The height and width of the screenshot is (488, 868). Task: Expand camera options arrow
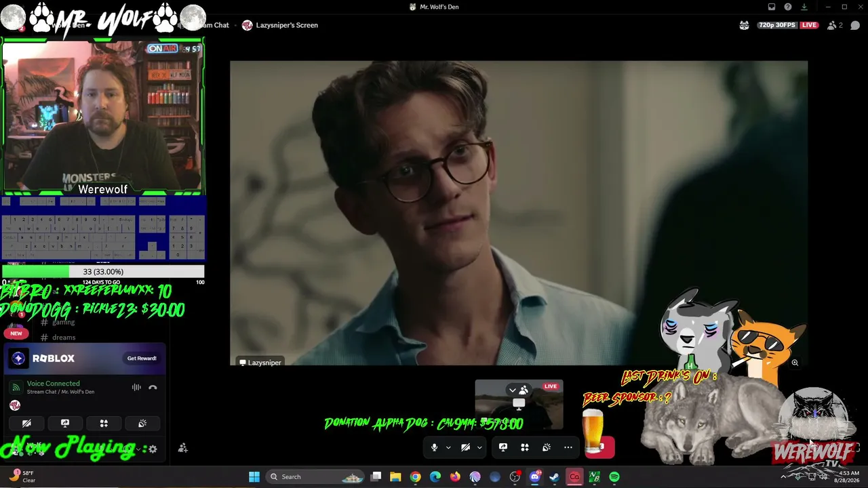(479, 447)
